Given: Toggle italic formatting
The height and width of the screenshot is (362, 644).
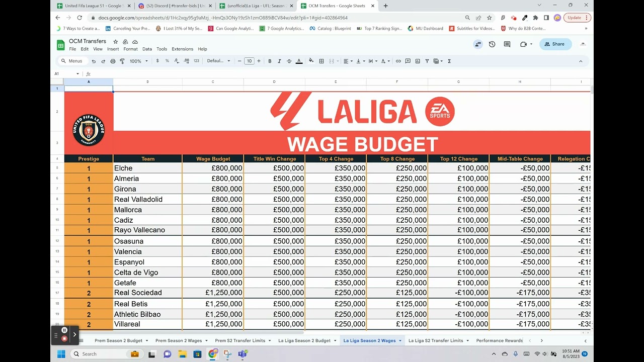Looking at the screenshot, I should click(x=279, y=61).
